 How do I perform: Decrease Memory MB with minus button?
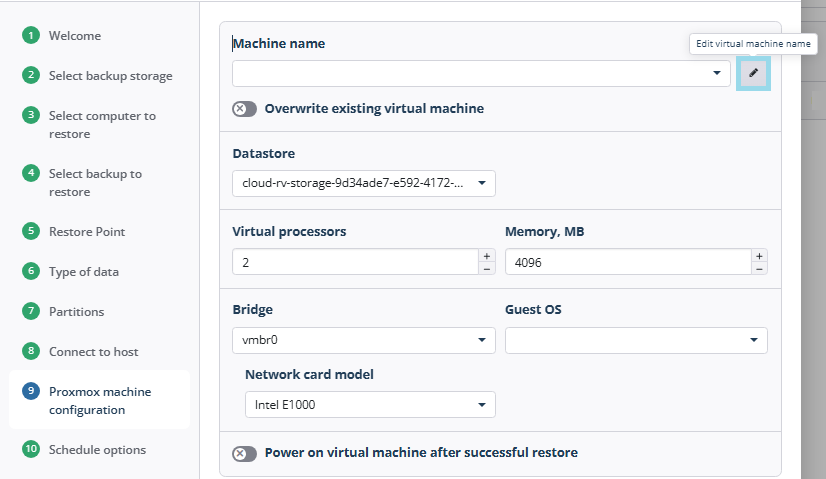point(759,269)
